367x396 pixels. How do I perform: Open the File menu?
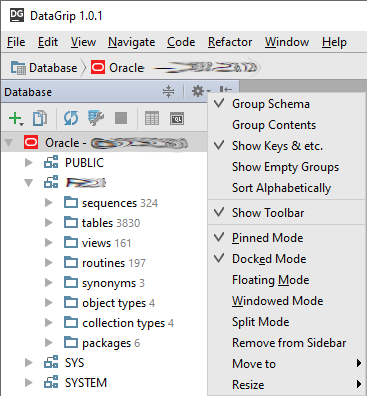pos(16,42)
